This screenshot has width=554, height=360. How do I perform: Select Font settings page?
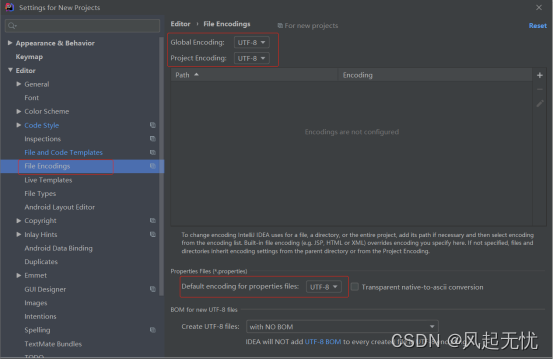pyautogui.click(x=31, y=98)
